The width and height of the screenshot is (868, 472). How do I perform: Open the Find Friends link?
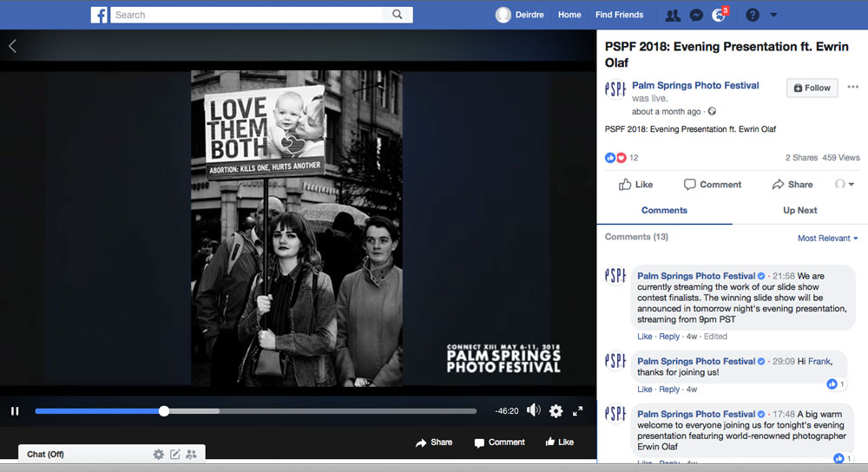619,15
